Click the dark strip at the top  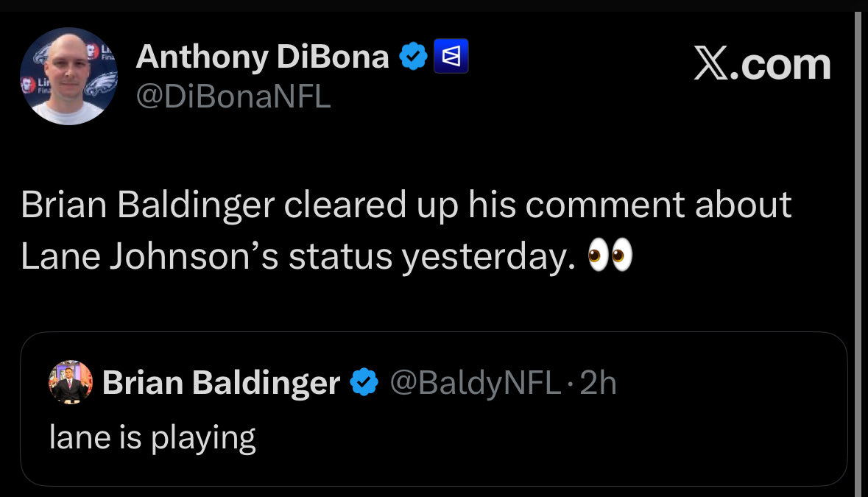[x=434, y=5]
